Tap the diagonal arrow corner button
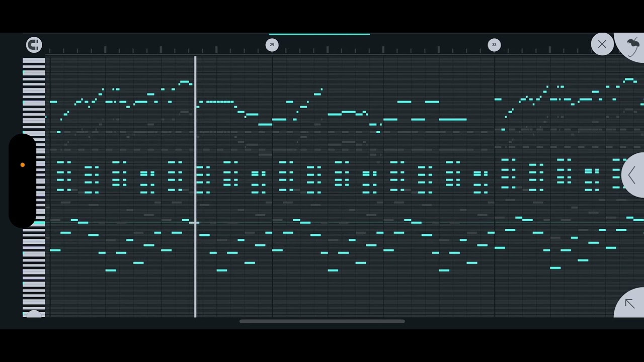The image size is (644, 362). [630, 303]
